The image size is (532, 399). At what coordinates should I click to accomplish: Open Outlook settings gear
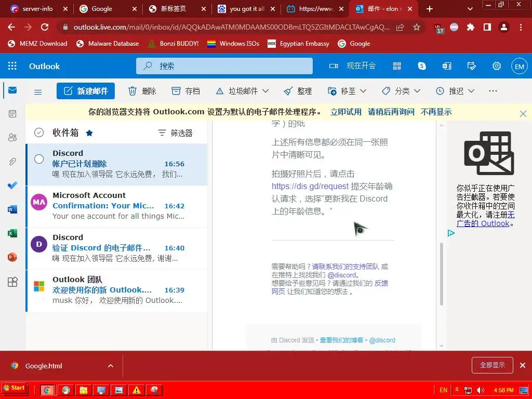(497, 66)
